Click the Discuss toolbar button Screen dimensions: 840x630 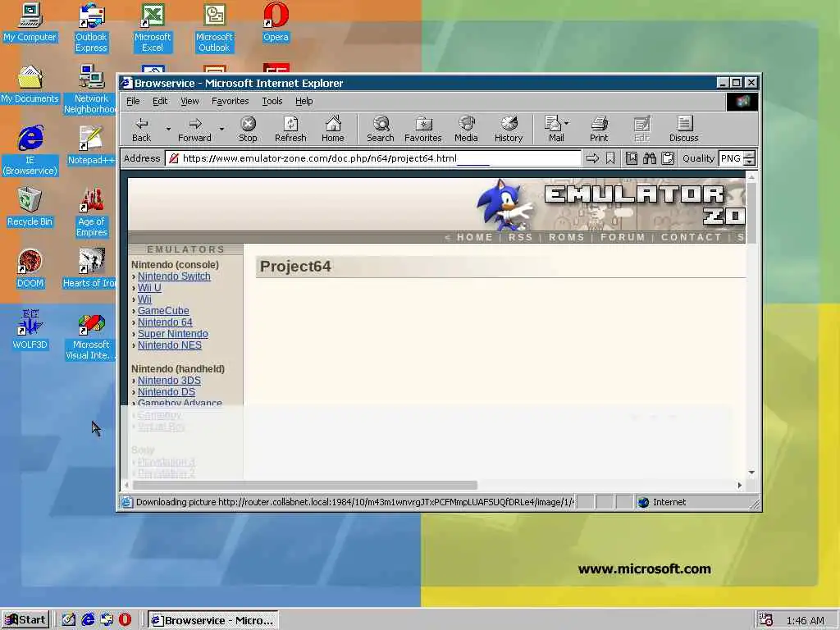683,129
